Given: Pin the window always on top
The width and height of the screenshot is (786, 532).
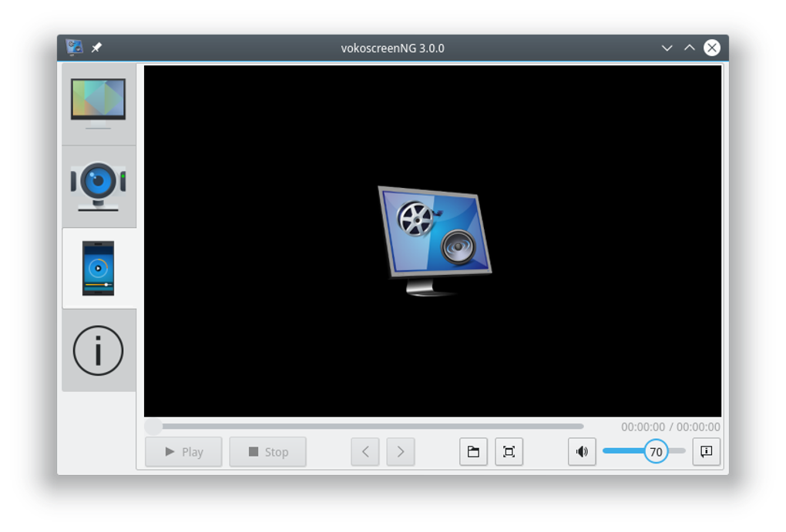Looking at the screenshot, I should click(x=96, y=46).
